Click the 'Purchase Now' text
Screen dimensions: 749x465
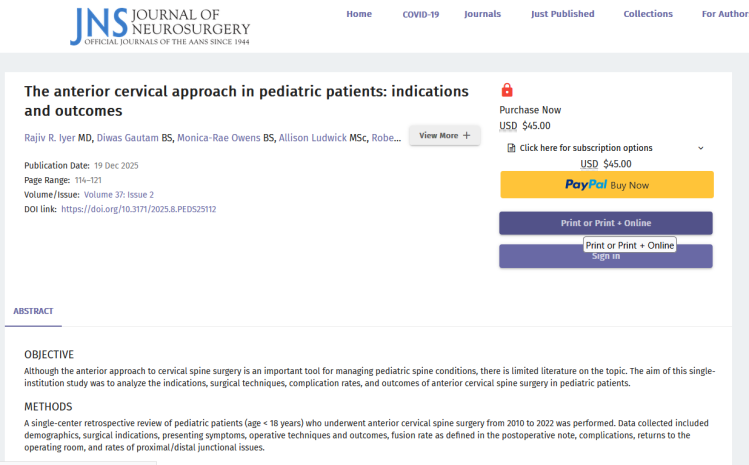530,110
